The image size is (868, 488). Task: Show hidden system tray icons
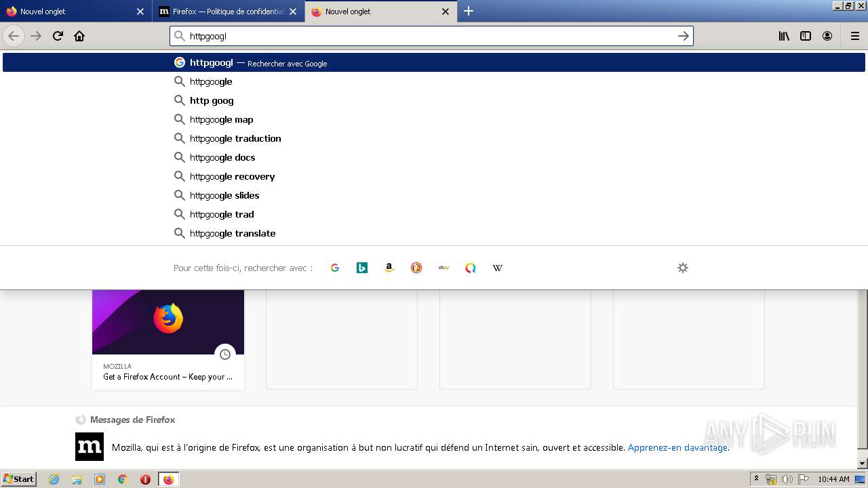pyautogui.click(x=756, y=479)
